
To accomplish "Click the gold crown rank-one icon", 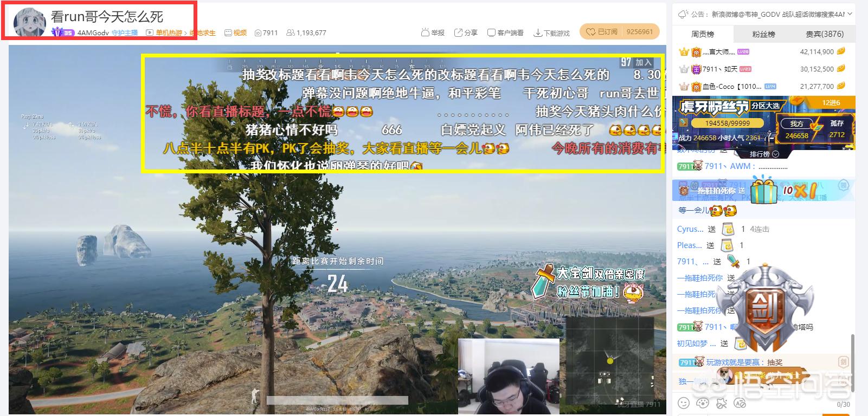I will pos(684,52).
